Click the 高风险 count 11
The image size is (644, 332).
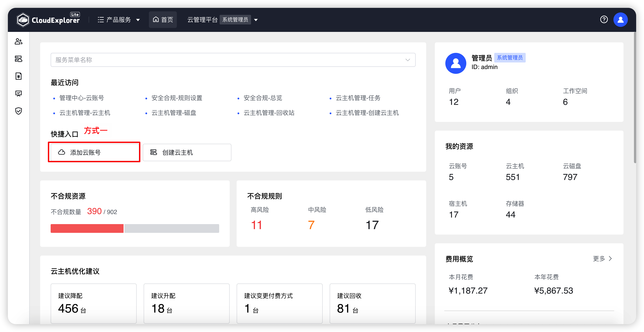point(257,225)
